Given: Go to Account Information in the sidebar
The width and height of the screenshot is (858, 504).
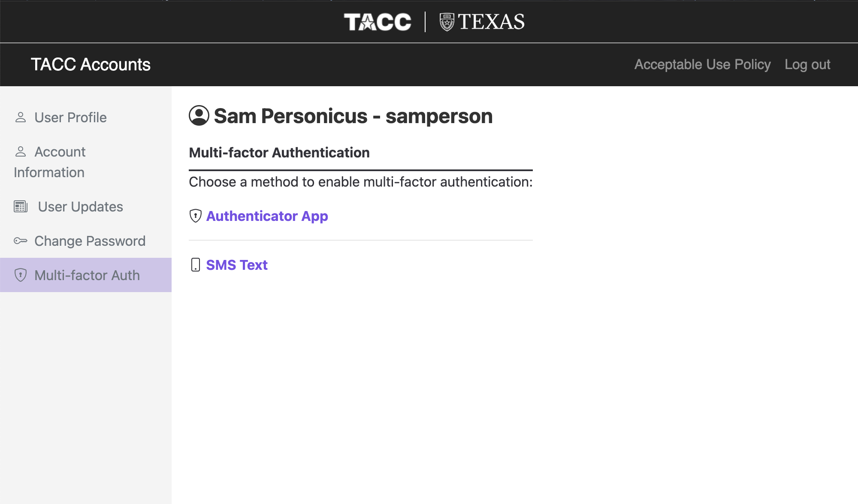Looking at the screenshot, I should click(86, 162).
